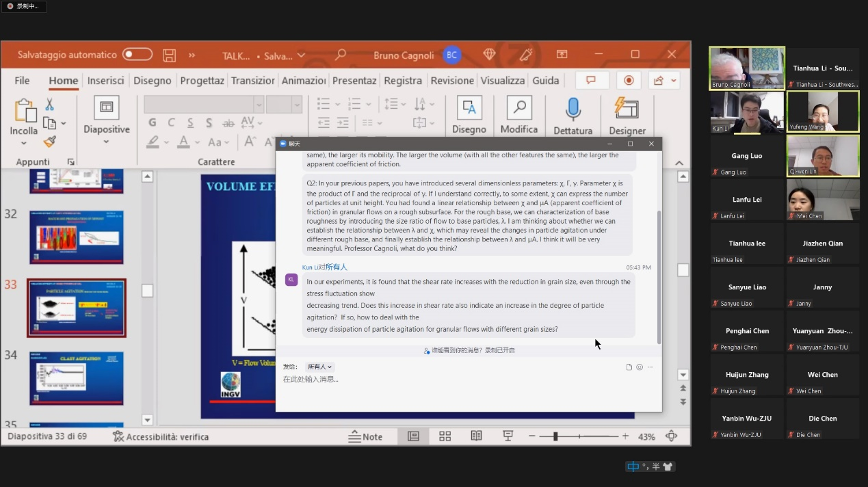Switch to the Transizioni tab
The width and height of the screenshot is (868, 487).
[252, 81]
